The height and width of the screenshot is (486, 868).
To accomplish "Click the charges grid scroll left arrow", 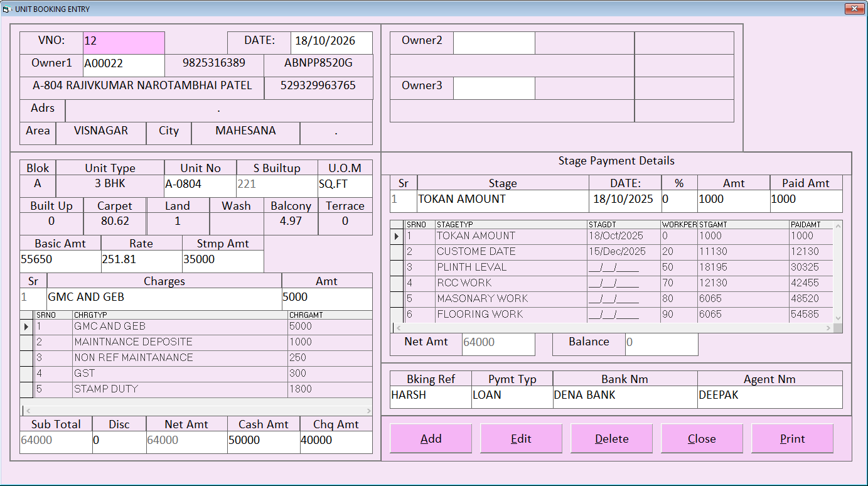I will (x=27, y=410).
